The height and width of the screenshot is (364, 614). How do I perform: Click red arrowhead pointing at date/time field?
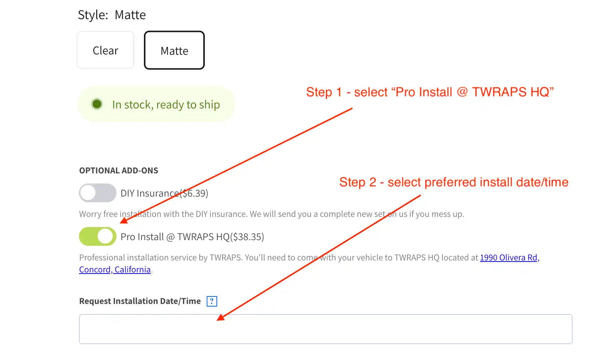(x=221, y=318)
